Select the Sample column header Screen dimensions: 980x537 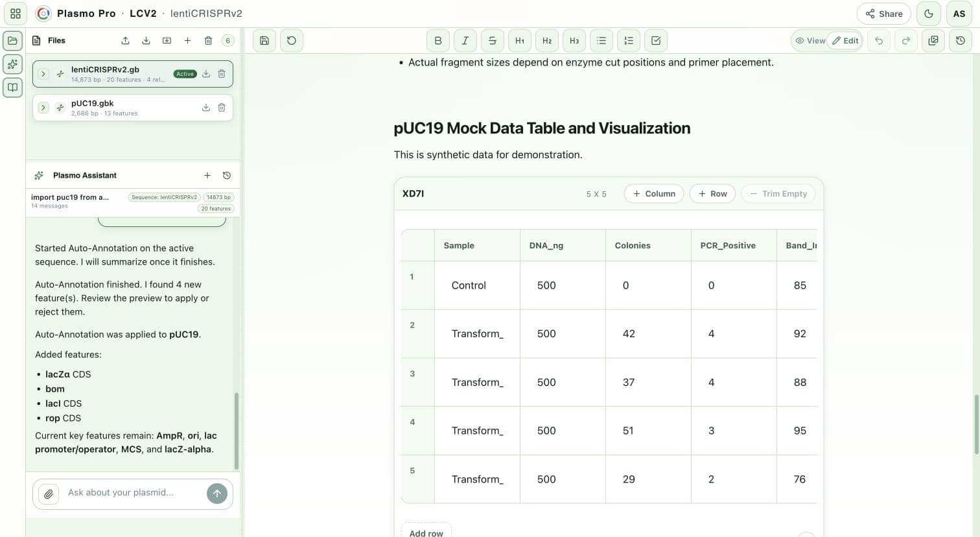pos(477,245)
